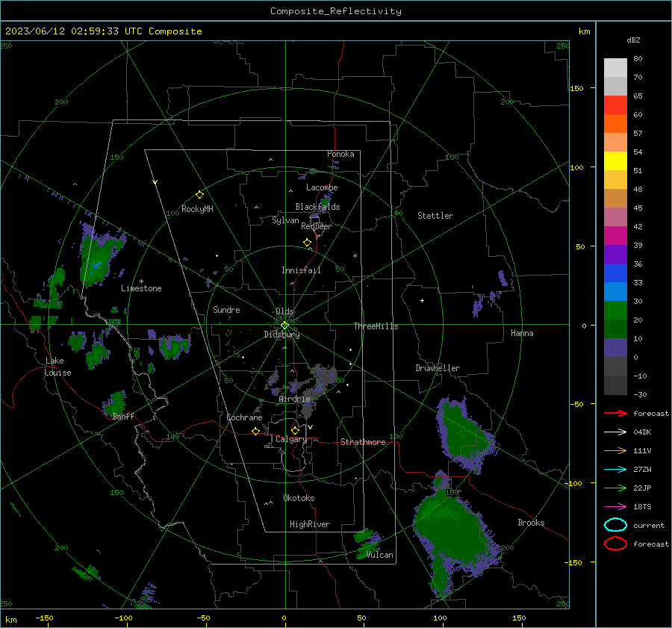Click the yellow diamond marker south of RedDeer
The width and height of the screenshot is (672, 628).
(307, 243)
